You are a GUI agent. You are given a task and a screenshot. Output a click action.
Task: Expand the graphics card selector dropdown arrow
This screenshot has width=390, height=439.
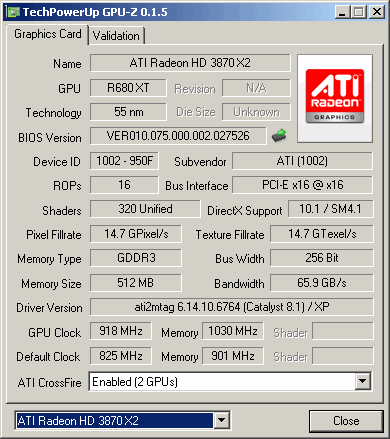[x=222, y=420]
